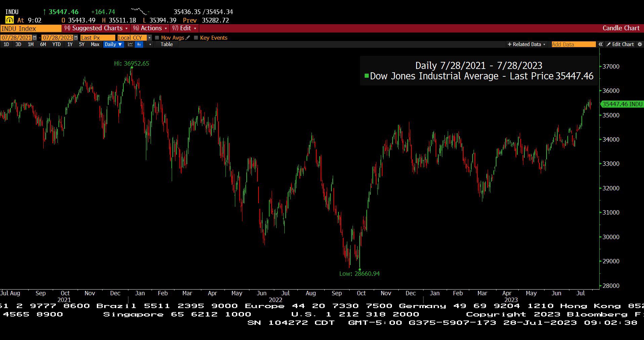Click the Prev close value 35282.72
This screenshot has height=340, width=644.
[x=215, y=21]
